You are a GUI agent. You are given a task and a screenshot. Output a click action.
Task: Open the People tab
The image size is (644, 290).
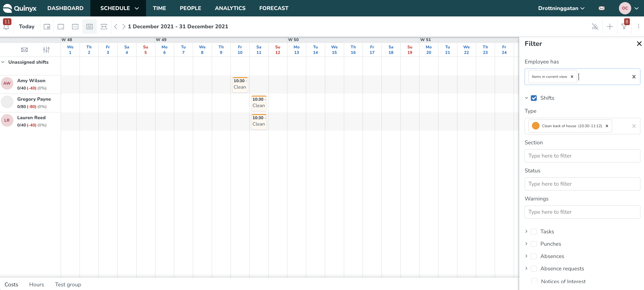click(x=191, y=8)
